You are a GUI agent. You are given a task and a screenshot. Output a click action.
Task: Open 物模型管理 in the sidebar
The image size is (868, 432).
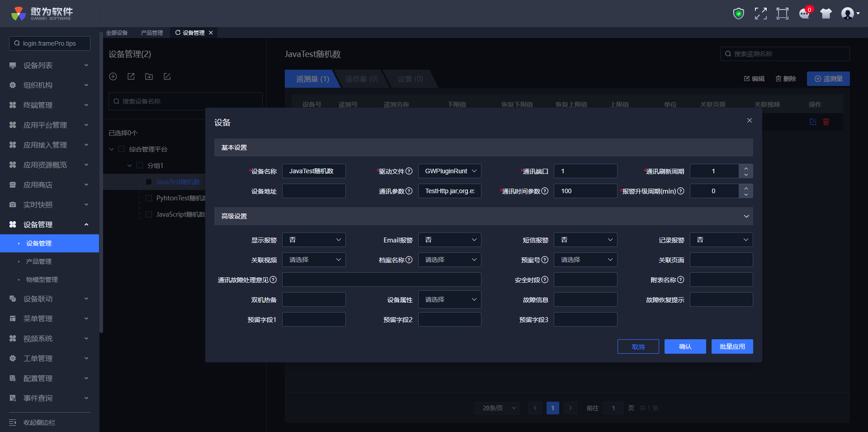(42, 280)
